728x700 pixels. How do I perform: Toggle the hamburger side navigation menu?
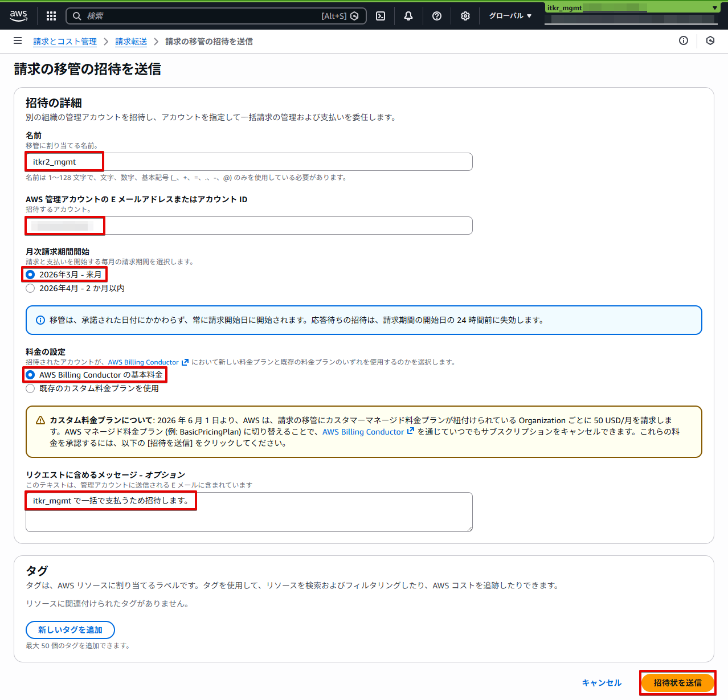(x=18, y=41)
